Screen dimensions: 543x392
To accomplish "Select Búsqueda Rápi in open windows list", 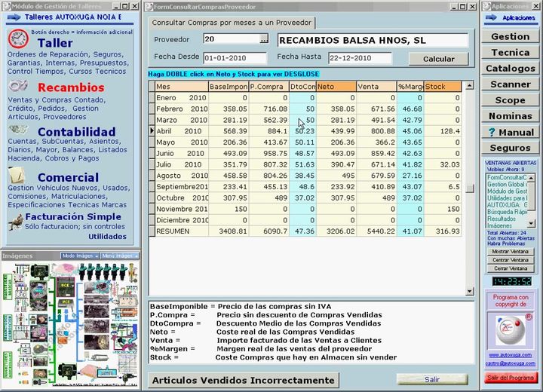I will [x=507, y=212].
